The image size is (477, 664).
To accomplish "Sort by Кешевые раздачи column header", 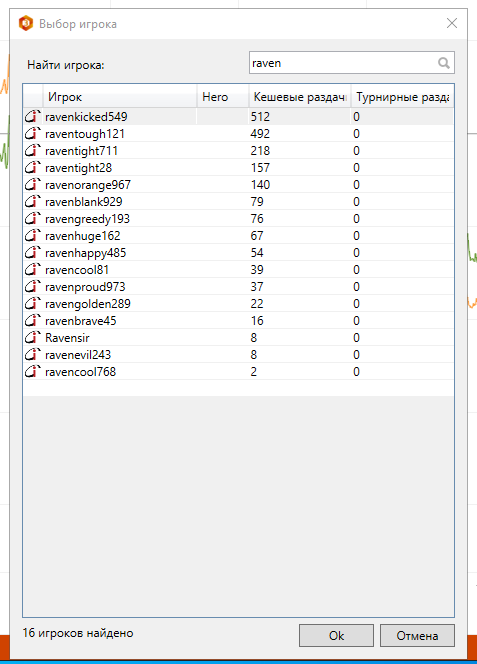I will [x=300, y=97].
